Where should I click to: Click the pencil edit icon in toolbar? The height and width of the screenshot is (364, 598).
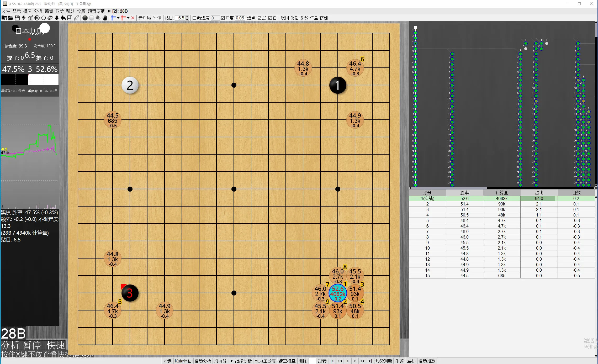click(x=76, y=18)
